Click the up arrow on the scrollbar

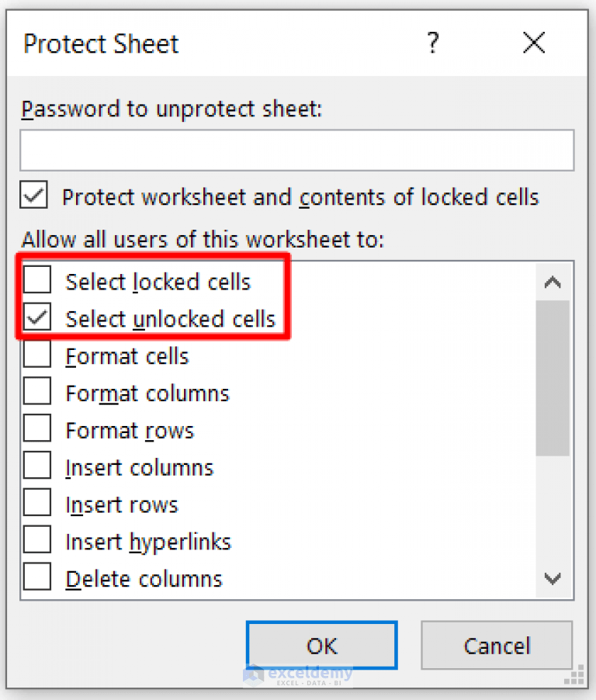tap(553, 282)
